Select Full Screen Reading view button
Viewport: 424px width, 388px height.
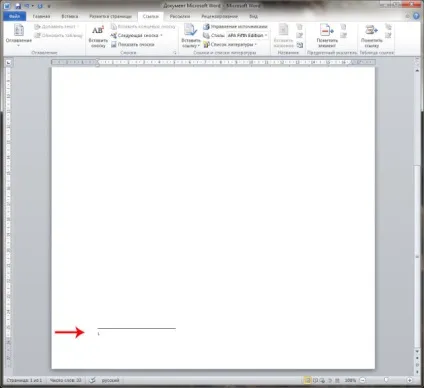(315, 380)
